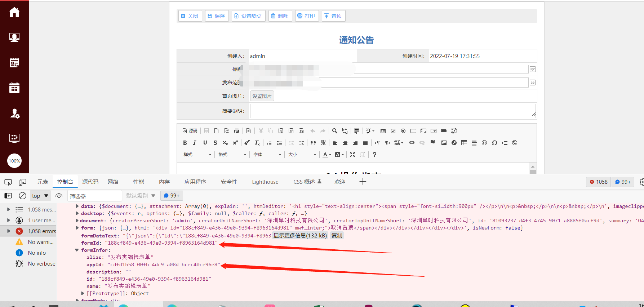Click the 保存 save button
The width and height of the screenshot is (644, 307).
click(217, 16)
